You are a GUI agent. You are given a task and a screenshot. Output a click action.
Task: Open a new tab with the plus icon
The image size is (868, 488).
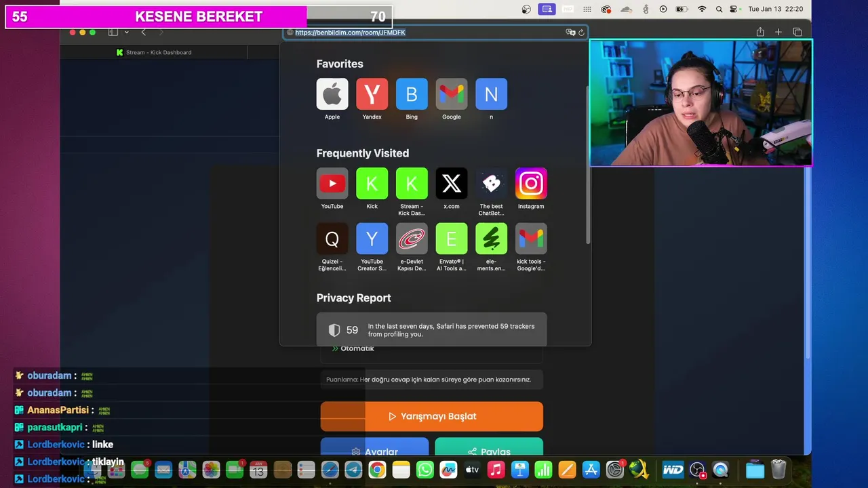coord(778,32)
